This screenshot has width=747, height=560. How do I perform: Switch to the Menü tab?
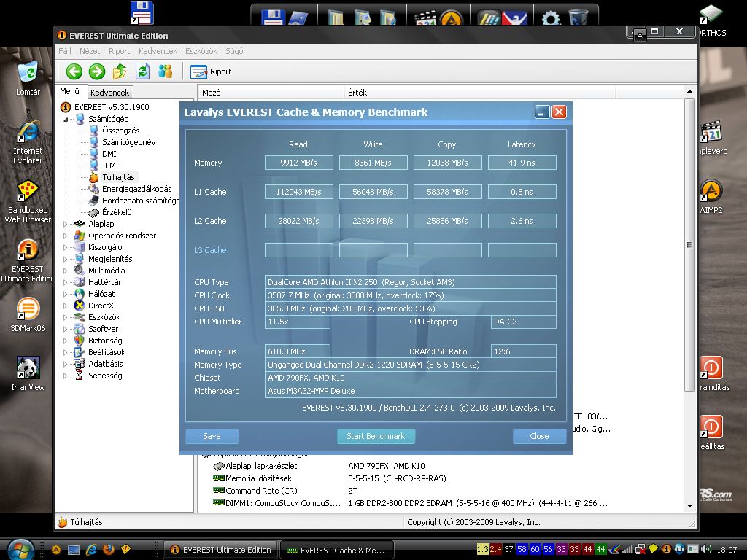[x=69, y=91]
